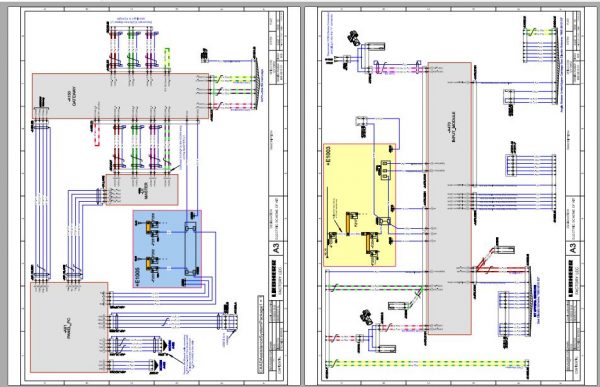Click the LIEBHERR logo on right page
Screen dimensions: 600x387
tap(572, 279)
